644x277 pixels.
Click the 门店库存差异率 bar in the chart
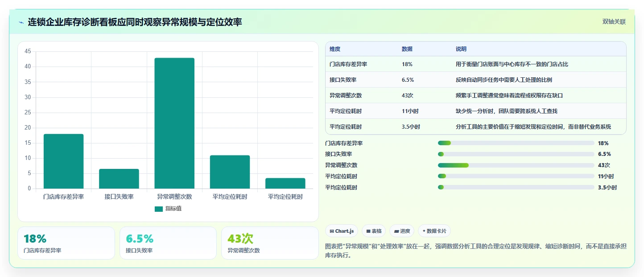pos(63,161)
